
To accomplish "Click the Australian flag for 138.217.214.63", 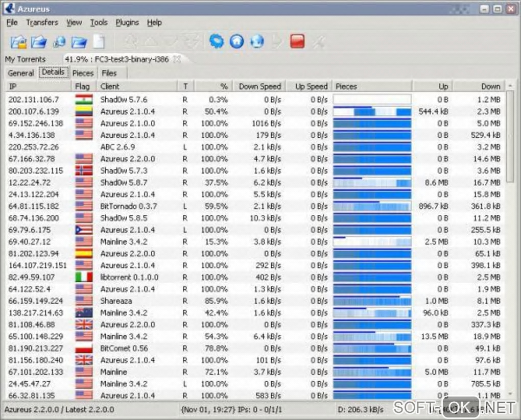I will [x=84, y=312].
